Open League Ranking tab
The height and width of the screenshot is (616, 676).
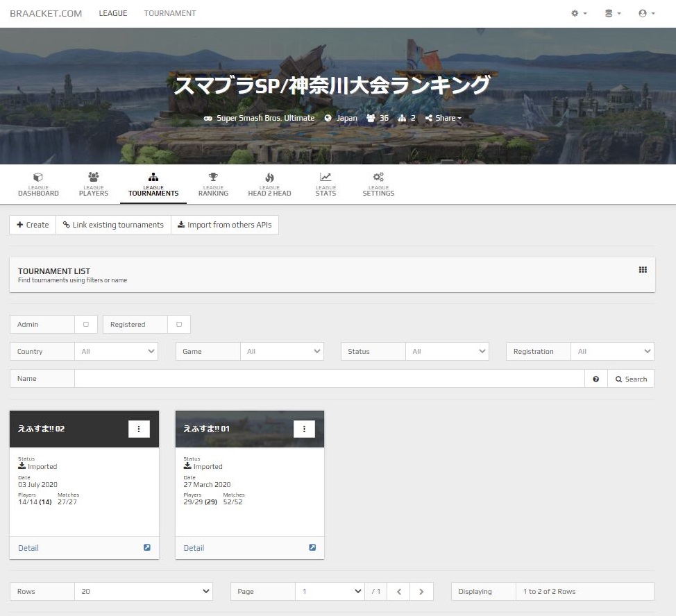(x=213, y=185)
